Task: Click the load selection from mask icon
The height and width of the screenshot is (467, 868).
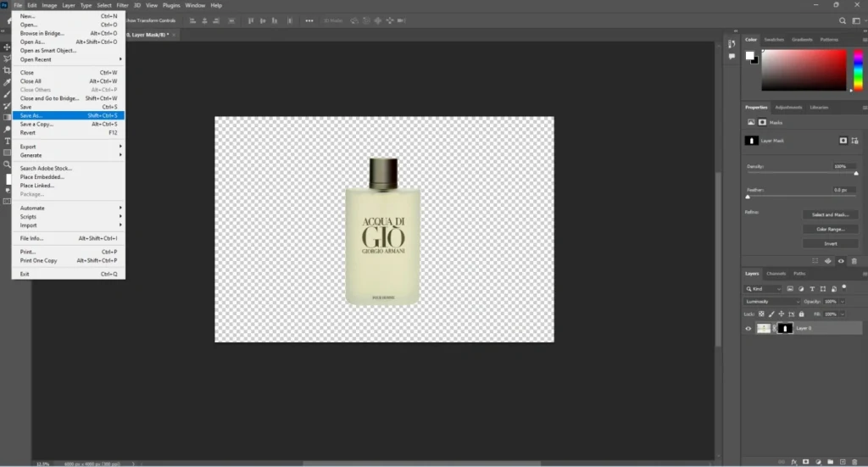Action: (815, 261)
